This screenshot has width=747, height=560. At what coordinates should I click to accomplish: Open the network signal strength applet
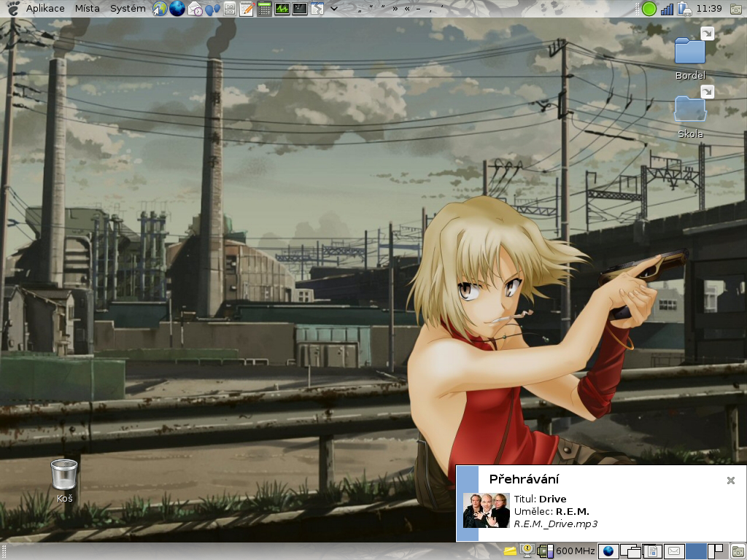click(667, 9)
